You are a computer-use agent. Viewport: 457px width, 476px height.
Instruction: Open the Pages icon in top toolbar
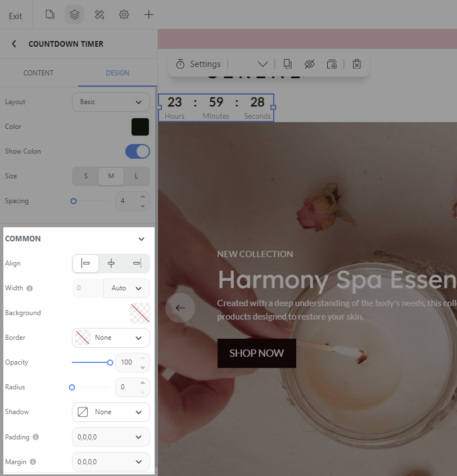50,15
